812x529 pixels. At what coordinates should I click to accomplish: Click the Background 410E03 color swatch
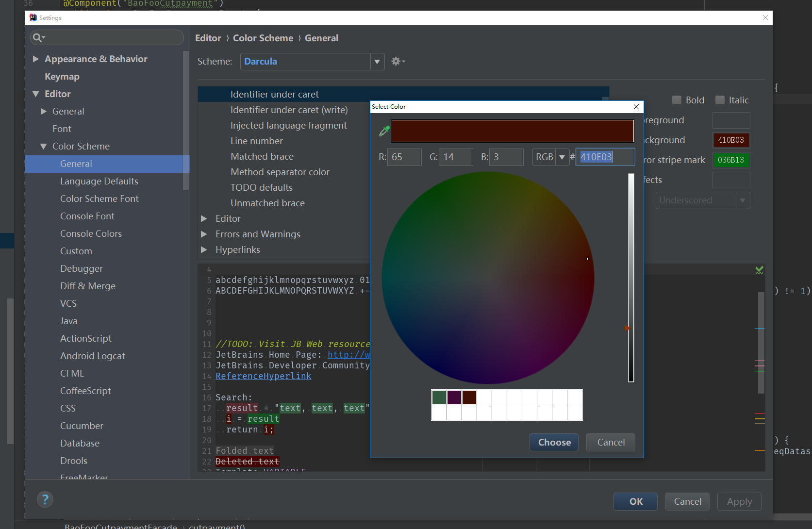click(x=731, y=140)
